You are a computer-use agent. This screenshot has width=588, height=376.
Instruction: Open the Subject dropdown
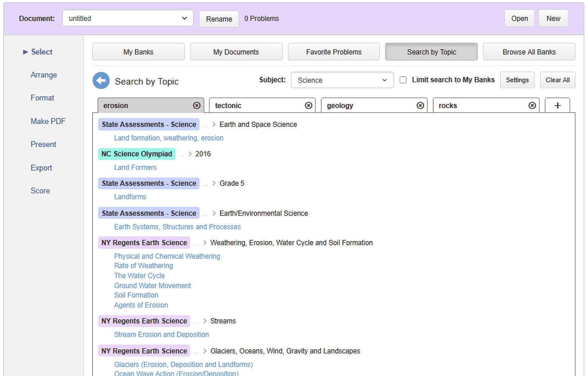(x=341, y=80)
